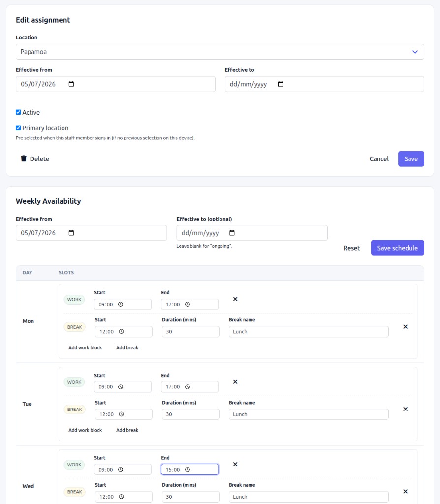Open clock picker for Wednesday break start
Image resolution: width=440 pixels, height=504 pixels.
121,496
